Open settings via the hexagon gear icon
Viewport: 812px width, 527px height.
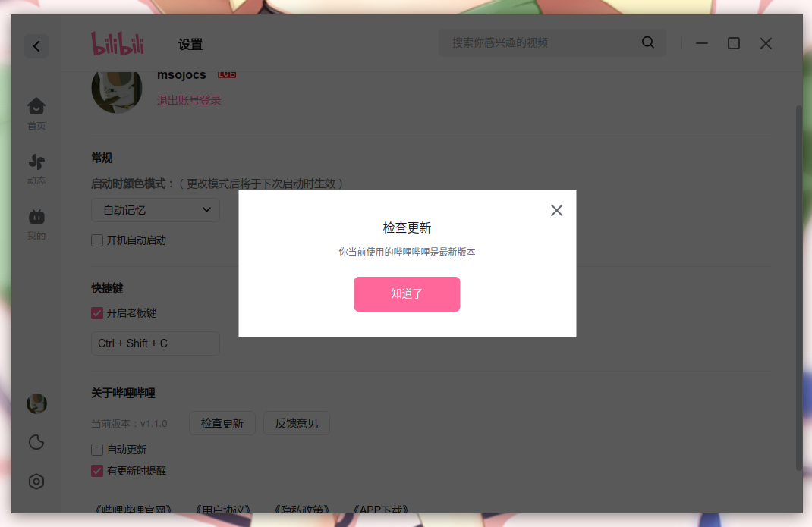[x=36, y=482]
